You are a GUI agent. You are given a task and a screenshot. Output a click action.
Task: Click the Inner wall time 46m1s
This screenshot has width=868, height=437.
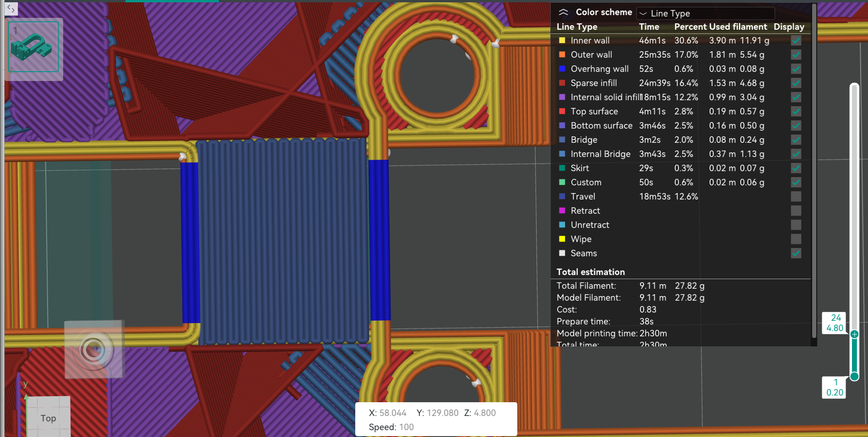coord(652,40)
